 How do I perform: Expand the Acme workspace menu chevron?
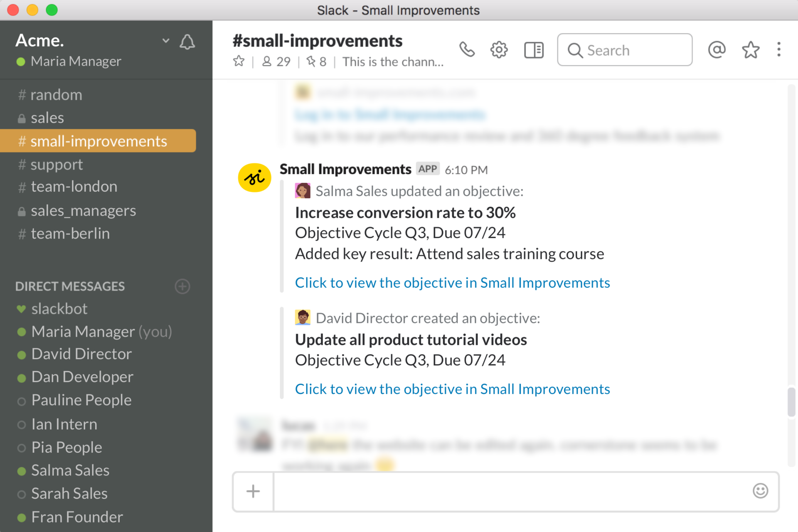tap(166, 40)
